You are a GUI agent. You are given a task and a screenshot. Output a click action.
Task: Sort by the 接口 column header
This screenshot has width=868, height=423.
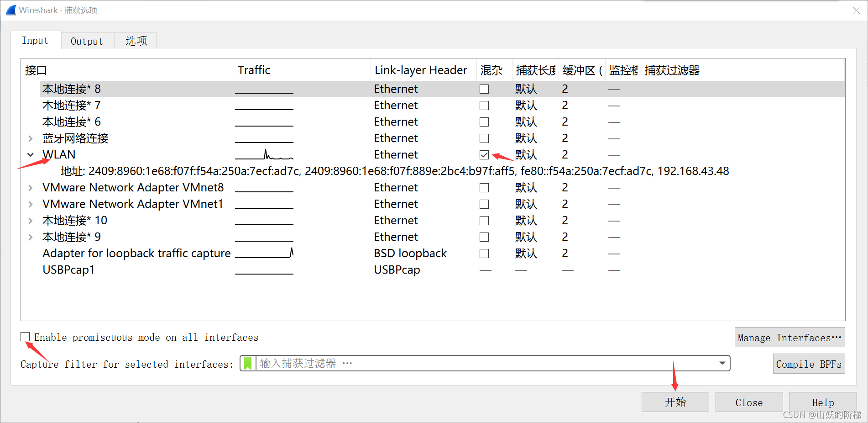(x=127, y=70)
